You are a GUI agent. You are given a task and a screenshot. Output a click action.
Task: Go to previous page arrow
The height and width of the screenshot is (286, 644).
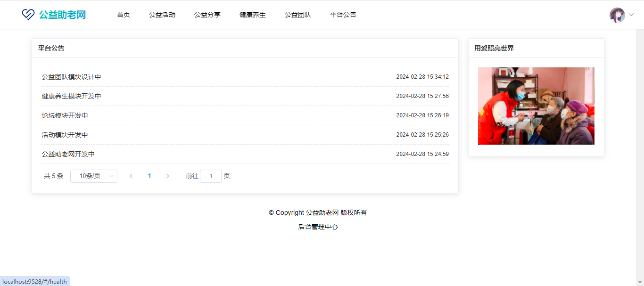131,176
